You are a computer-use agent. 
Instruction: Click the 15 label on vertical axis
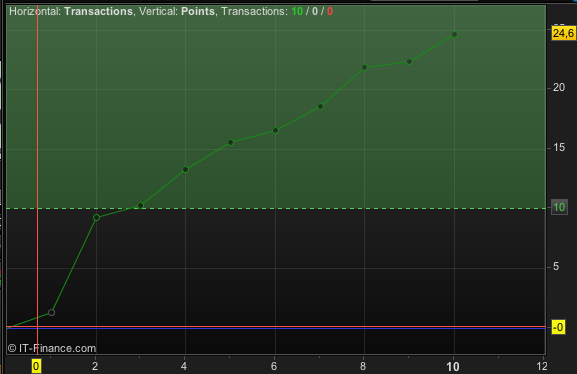click(559, 148)
